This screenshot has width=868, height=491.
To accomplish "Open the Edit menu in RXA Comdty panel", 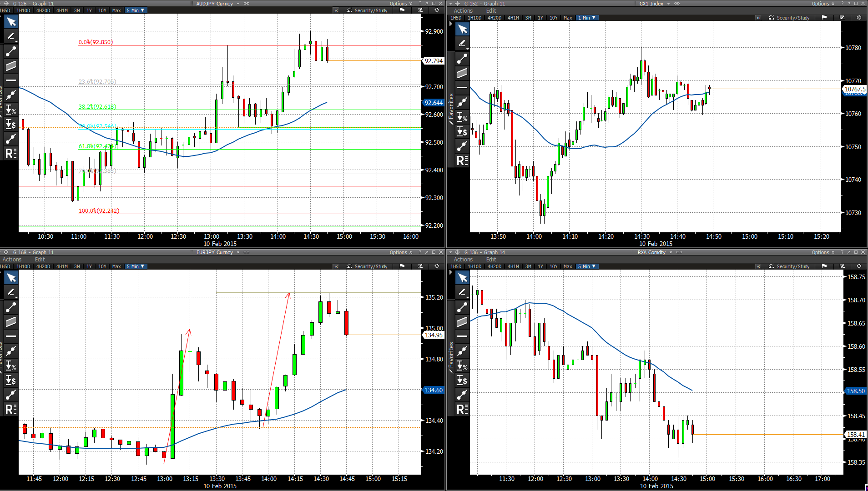I will [491, 260].
